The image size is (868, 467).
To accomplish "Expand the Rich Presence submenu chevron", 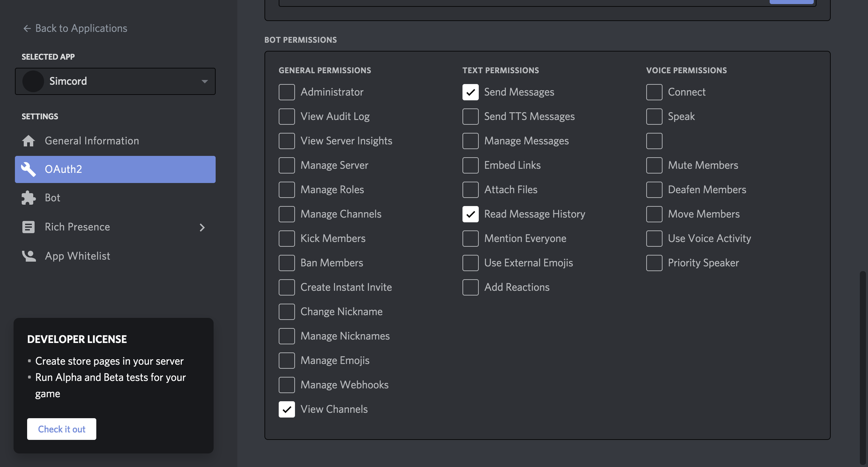I will tap(202, 227).
